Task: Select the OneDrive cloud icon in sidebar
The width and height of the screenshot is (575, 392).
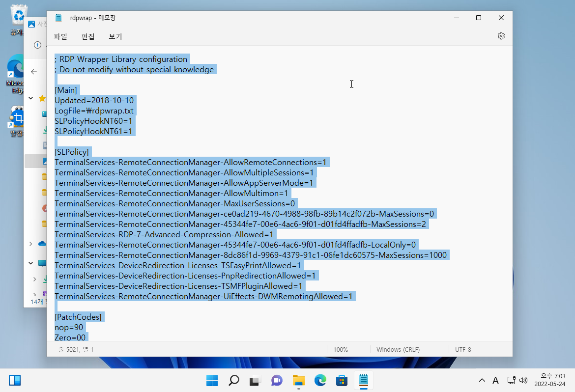Action: (42, 244)
